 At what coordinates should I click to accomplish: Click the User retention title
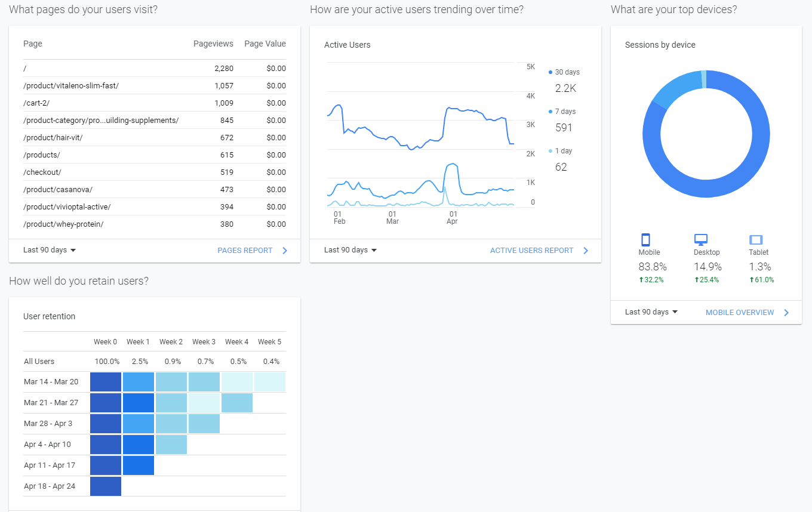pos(50,316)
